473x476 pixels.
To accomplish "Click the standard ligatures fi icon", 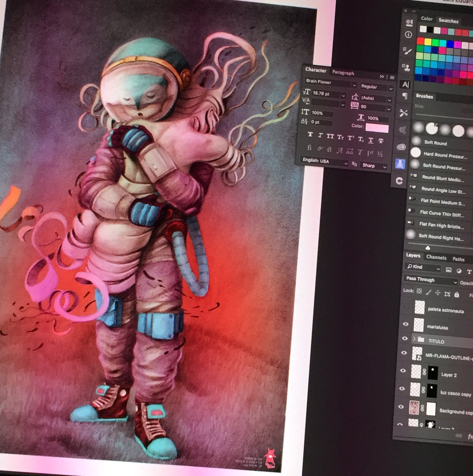I will 309,148.
